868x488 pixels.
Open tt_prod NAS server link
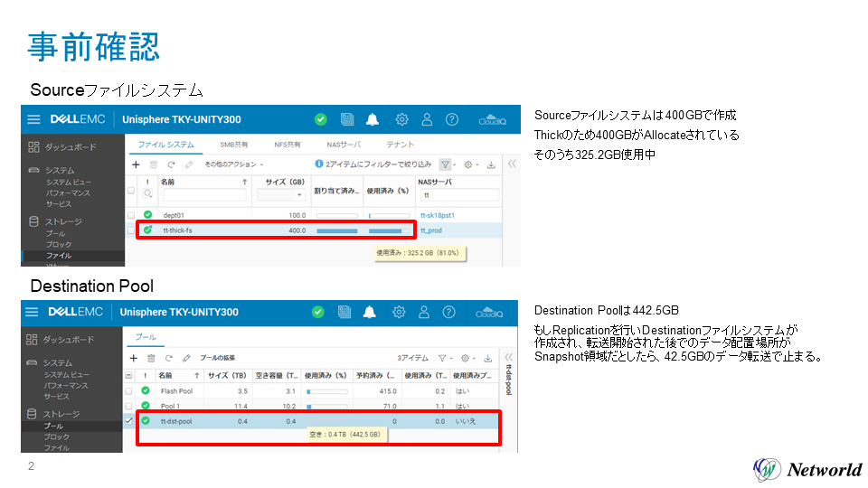[x=431, y=230]
